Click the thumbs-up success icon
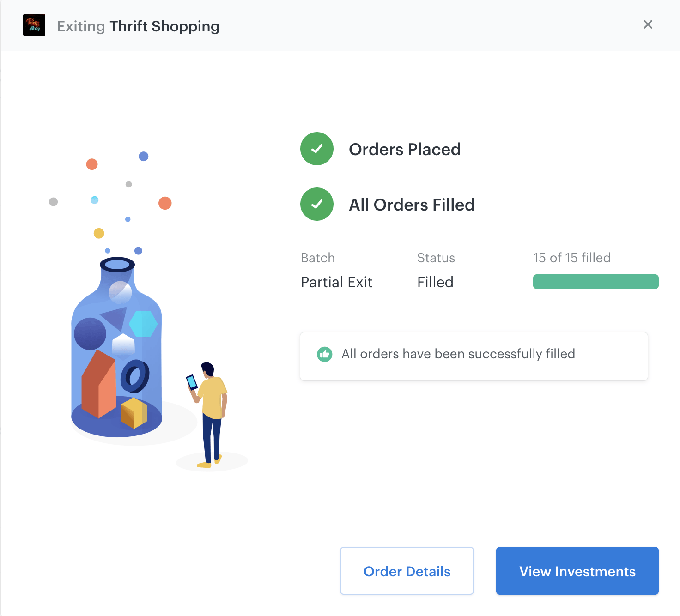The image size is (680, 616). click(x=325, y=354)
